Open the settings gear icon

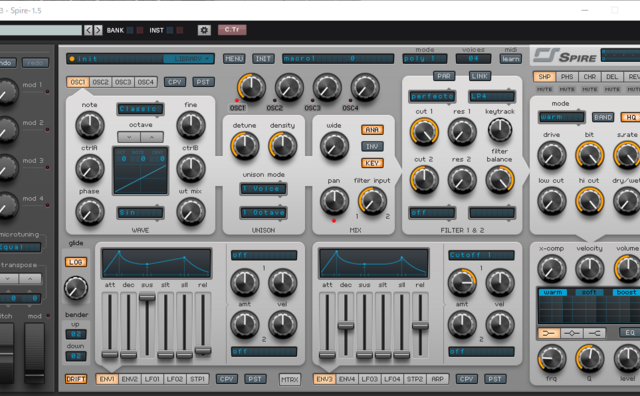[204, 30]
